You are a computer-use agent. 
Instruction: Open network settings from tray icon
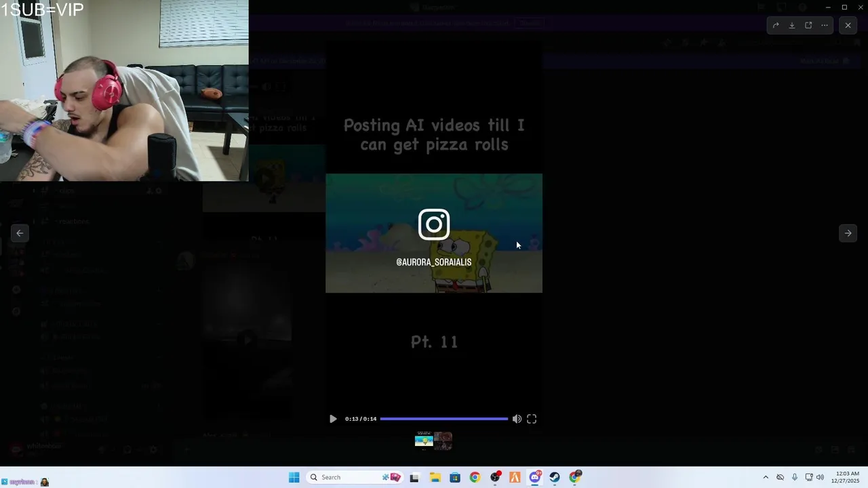click(809, 477)
